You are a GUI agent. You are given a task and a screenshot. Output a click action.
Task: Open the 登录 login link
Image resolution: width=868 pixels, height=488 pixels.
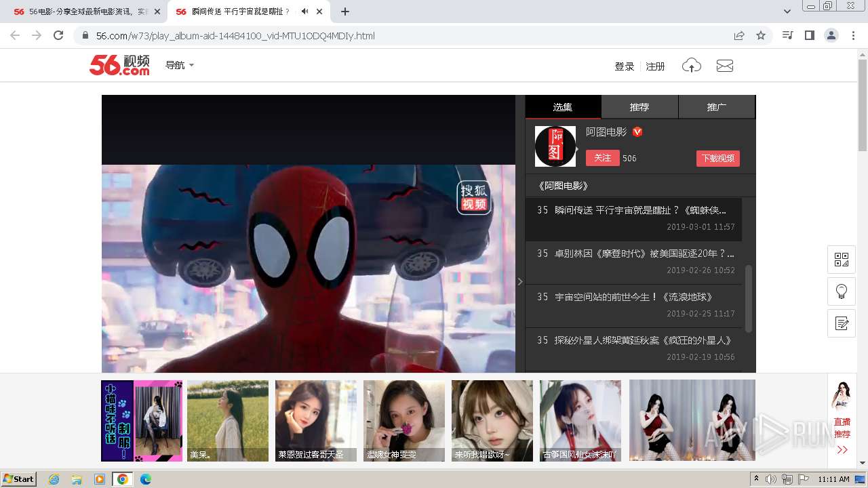click(624, 66)
